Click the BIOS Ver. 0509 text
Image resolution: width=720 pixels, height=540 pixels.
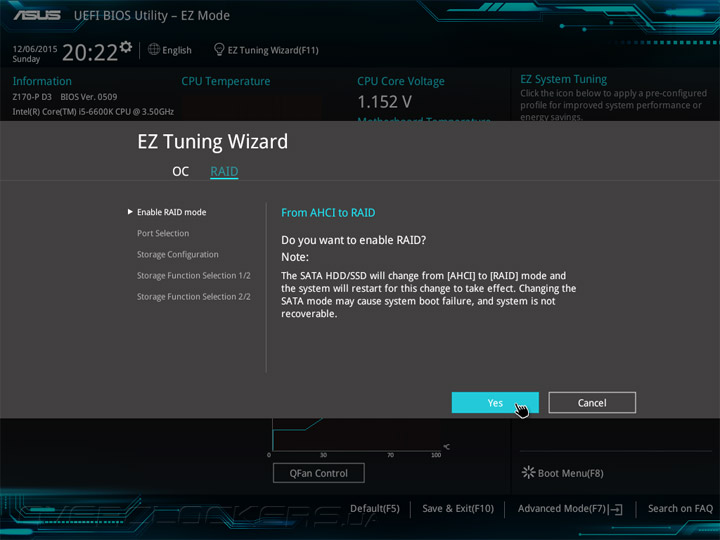[88, 97]
